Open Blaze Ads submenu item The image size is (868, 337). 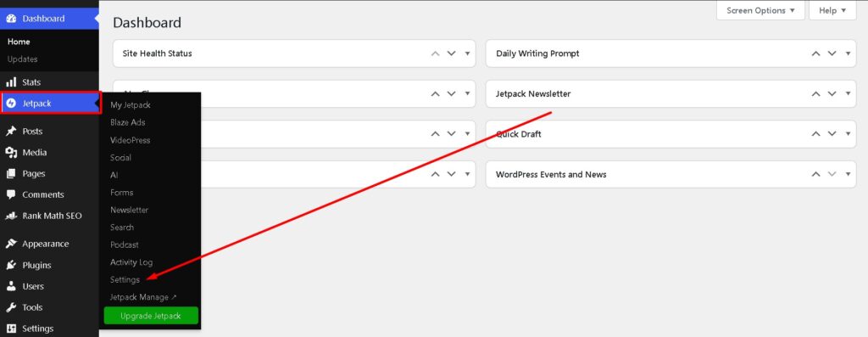(128, 122)
